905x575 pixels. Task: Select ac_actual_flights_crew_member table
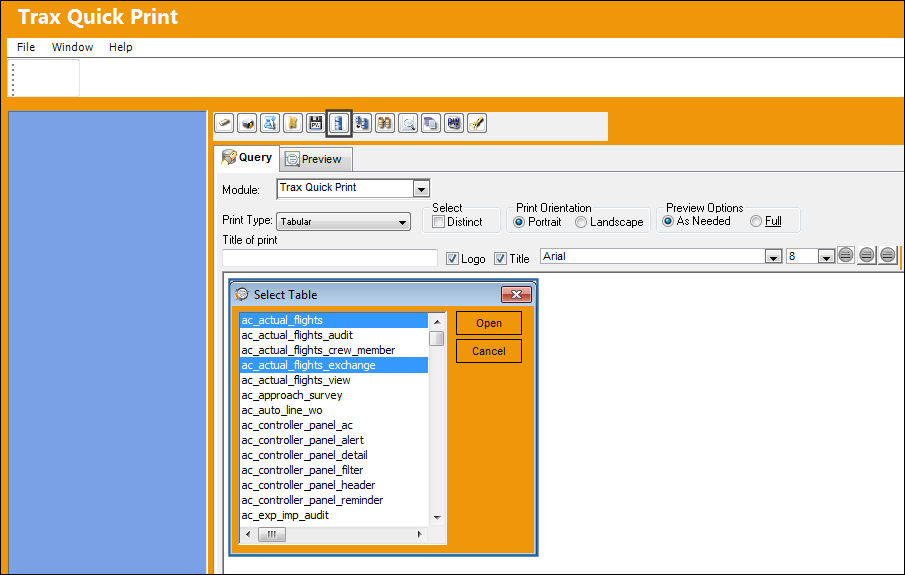[334, 350]
